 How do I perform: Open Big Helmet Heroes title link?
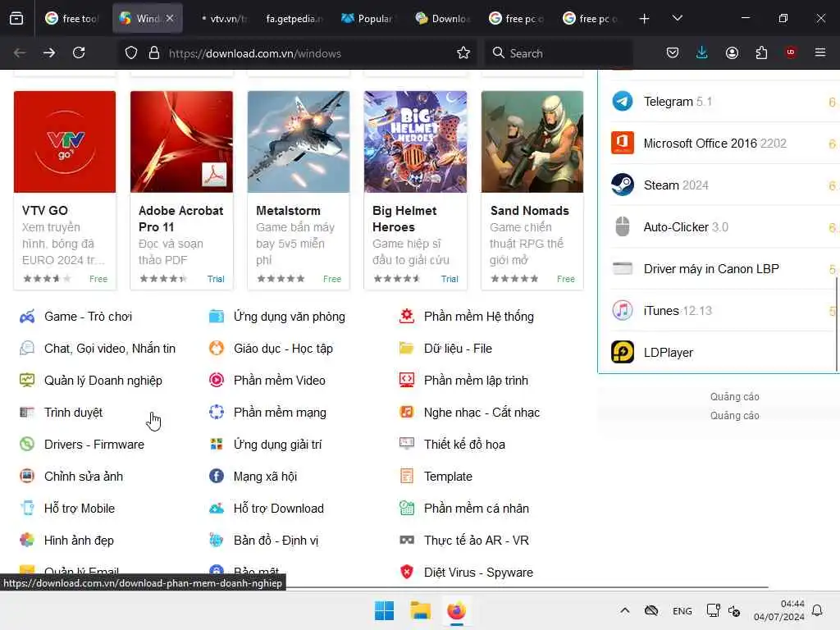[404, 218]
